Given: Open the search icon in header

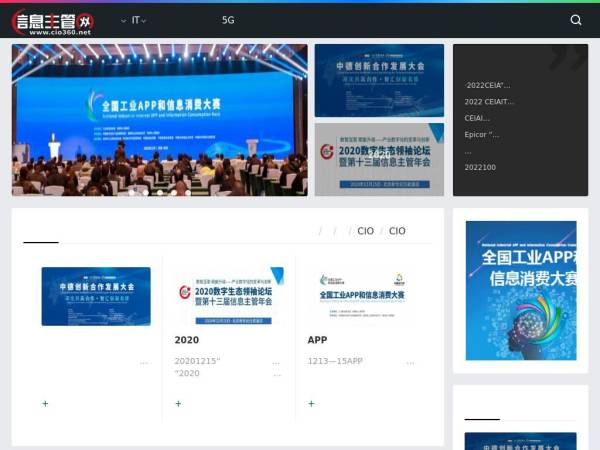Looking at the screenshot, I should point(576,20).
